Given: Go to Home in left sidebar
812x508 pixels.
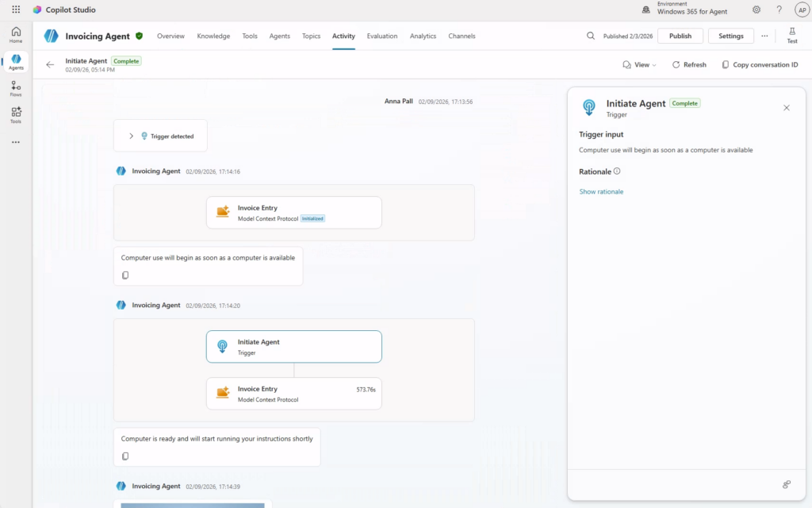Looking at the screenshot, I should pos(16,35).
